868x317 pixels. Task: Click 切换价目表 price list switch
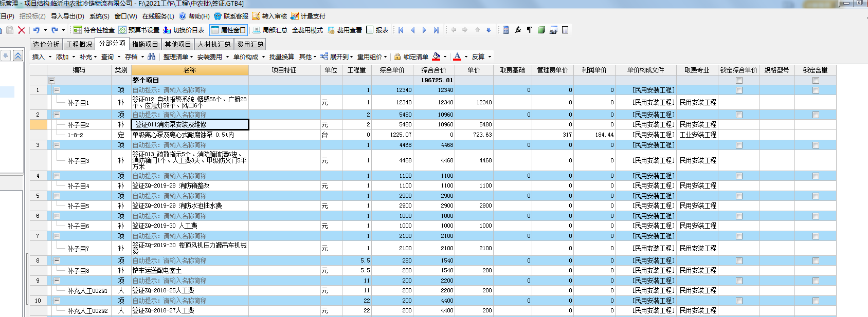click(184, 30)
